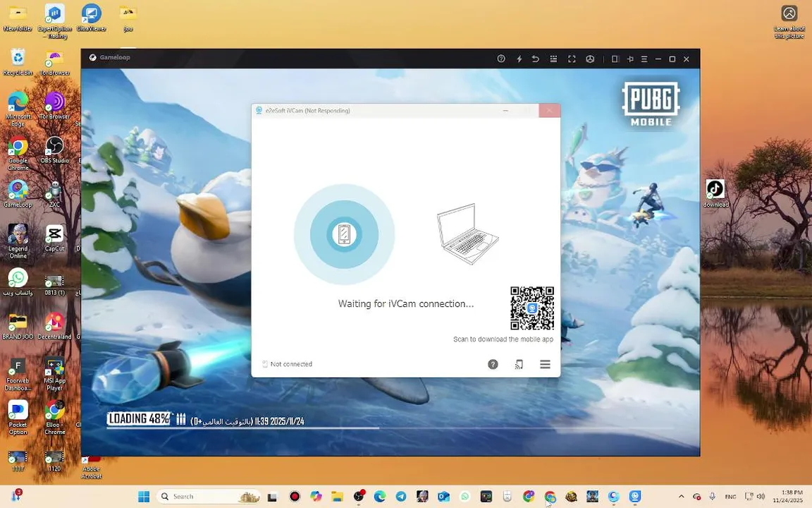Select the Decentraland desktop icon
This screenshot has width=812, height=508.
[x=54, y=326]
